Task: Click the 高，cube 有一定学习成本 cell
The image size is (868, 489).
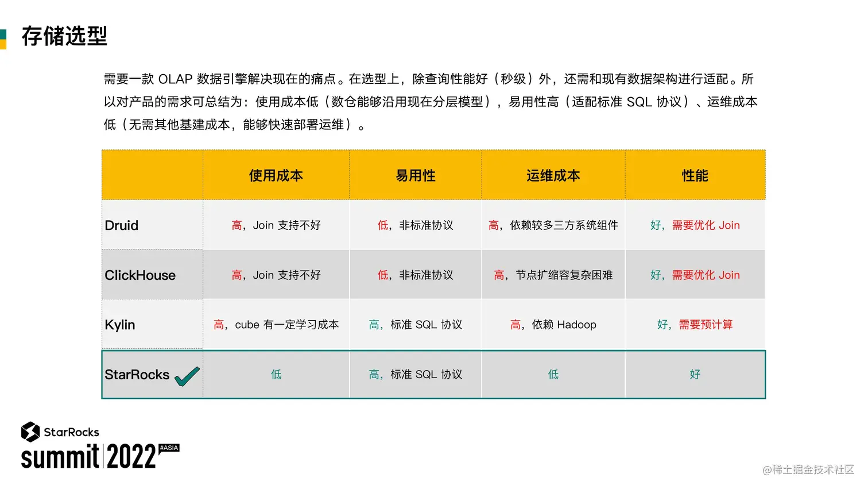Action: (x=276, y=325)
